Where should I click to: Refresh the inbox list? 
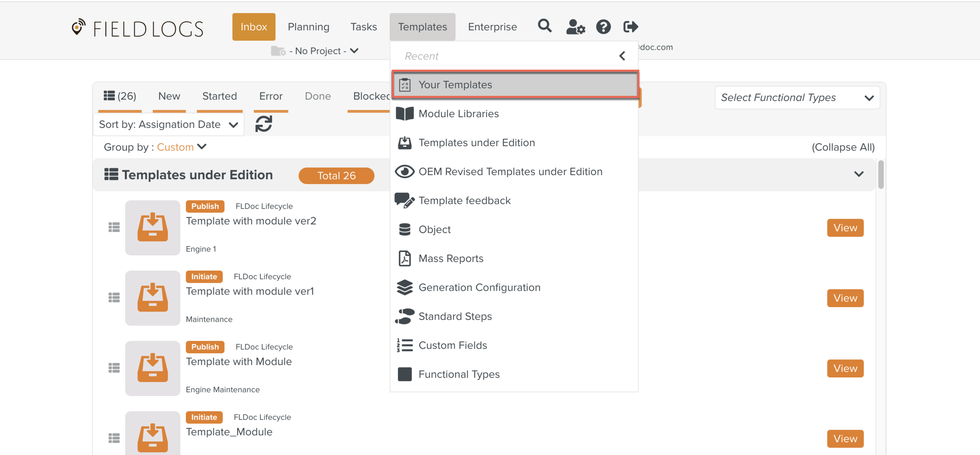point(263,124)
